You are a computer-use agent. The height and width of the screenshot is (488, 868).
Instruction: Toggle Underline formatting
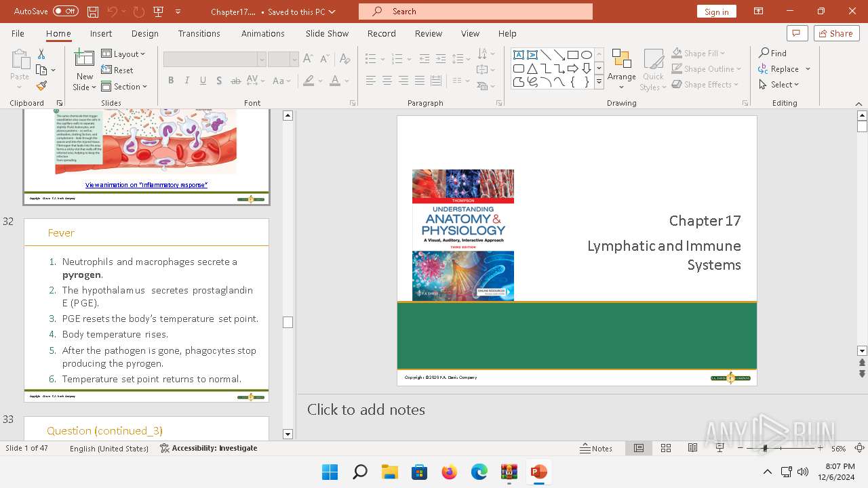(203, 81)
